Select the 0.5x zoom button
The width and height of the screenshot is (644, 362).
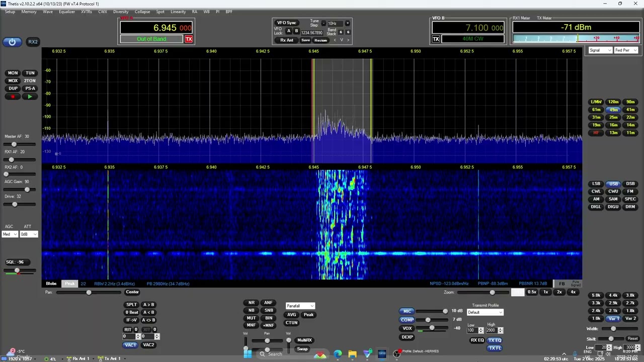pyautogui.click(x=532, y=292)
